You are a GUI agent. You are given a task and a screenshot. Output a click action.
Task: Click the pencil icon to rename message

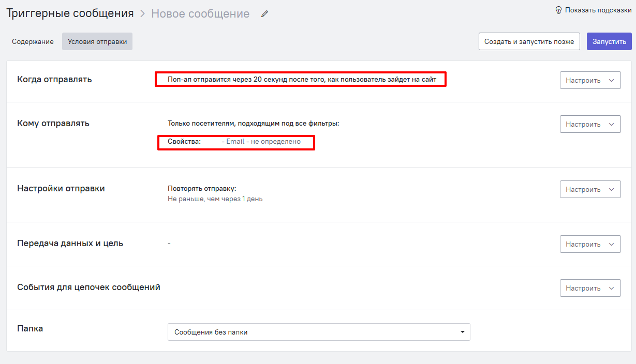click(265, 14)
